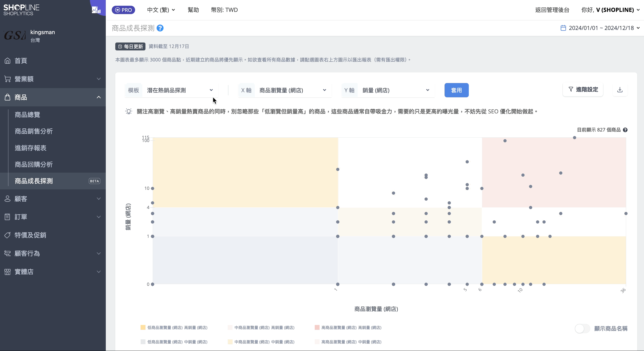Click the person icon for 顧客

(x=7, y=199)
